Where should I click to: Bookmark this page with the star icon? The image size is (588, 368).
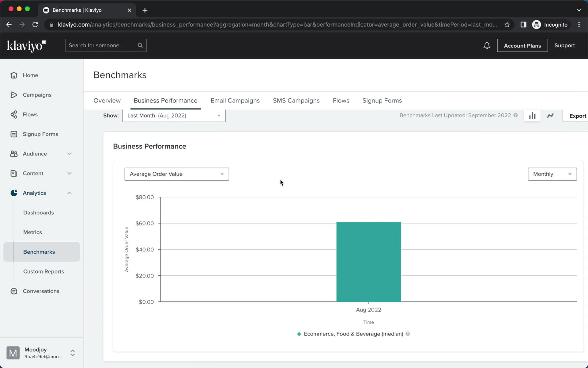[x=507, y=25]
